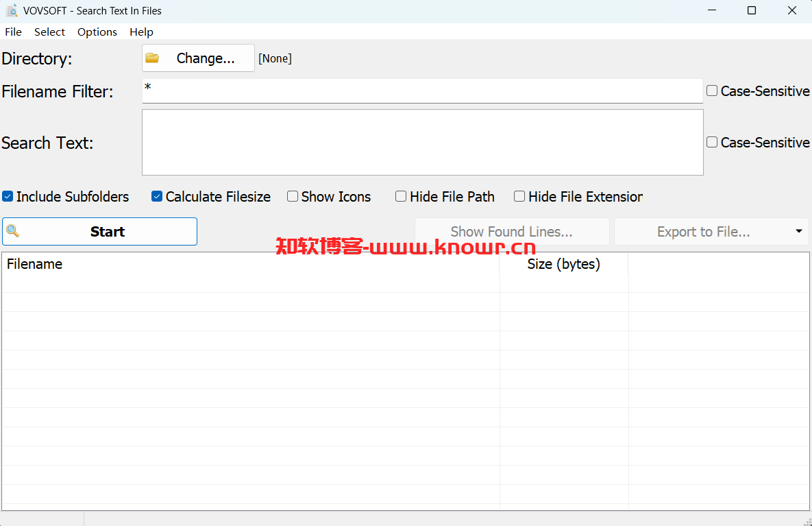The image size is (812, 526).
Task: Click Show Found Lines button
Action: [x=512, y=231]
